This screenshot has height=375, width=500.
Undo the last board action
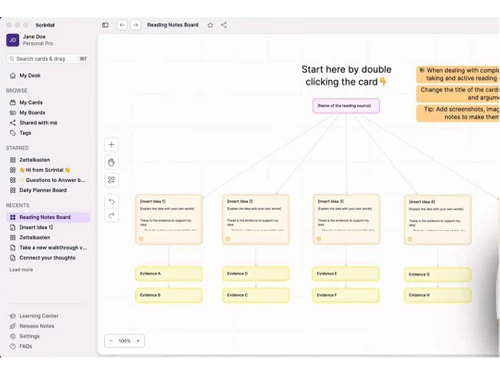point(111,201)
